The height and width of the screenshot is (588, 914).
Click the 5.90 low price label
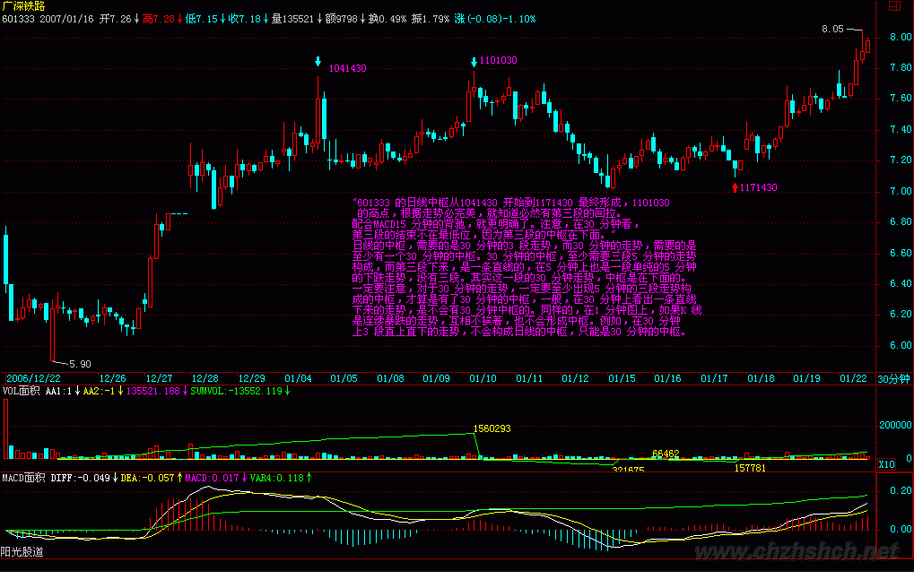pos(80,364)
